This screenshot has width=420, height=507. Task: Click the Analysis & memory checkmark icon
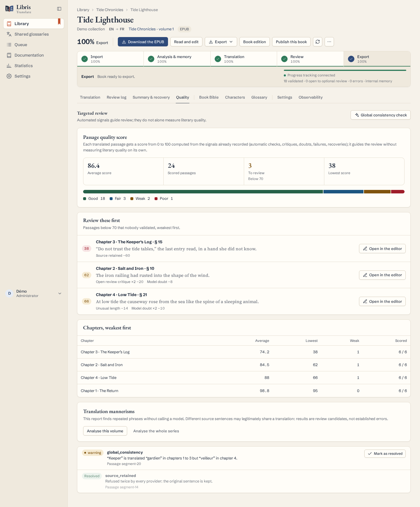coord(151,59)
